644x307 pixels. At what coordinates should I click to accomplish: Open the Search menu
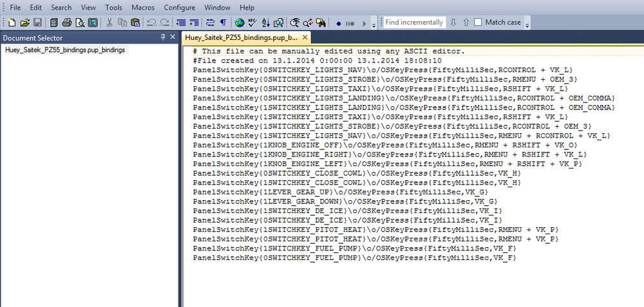61,7
